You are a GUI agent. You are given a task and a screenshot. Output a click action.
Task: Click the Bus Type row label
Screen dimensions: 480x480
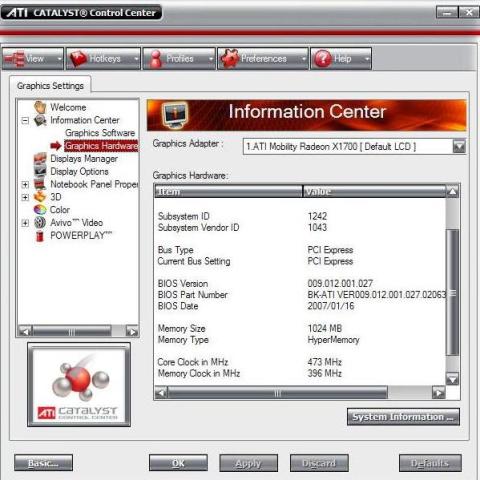point(175,250)
